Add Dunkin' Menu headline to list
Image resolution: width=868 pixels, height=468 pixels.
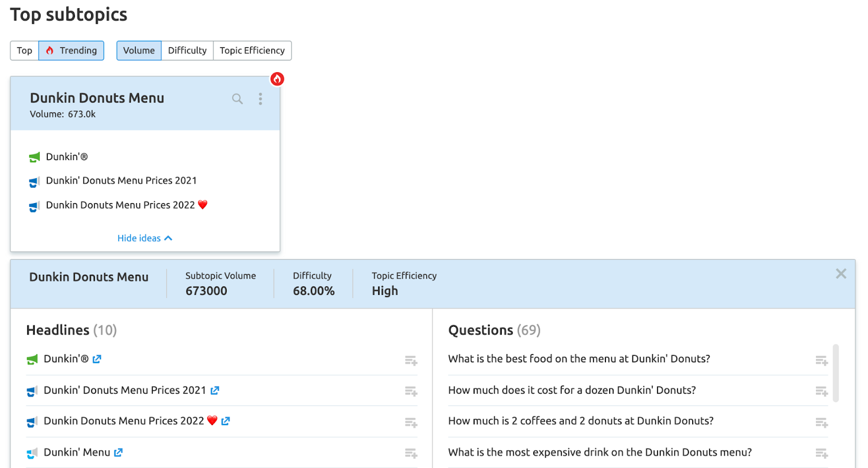[x=411, y=453]
